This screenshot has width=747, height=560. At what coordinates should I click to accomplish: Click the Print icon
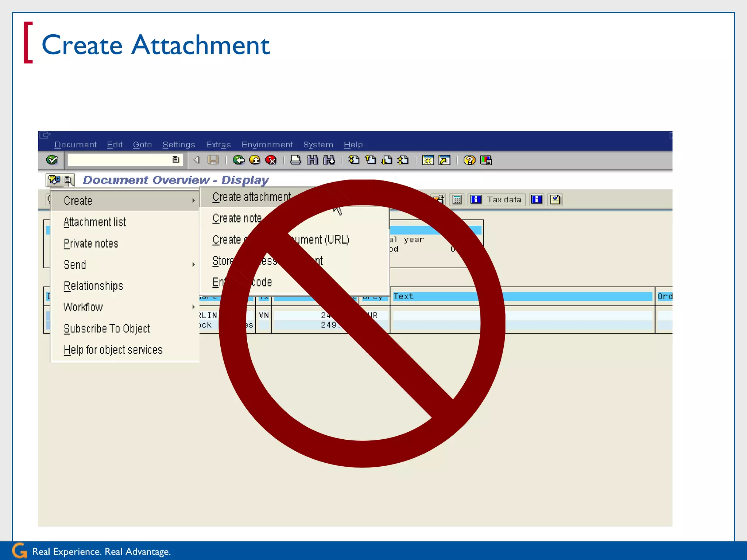click(296, 160)
